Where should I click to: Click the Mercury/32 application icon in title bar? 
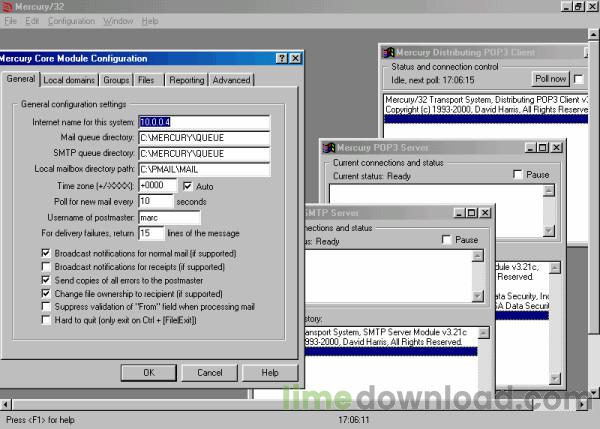[x=6, y=6]
